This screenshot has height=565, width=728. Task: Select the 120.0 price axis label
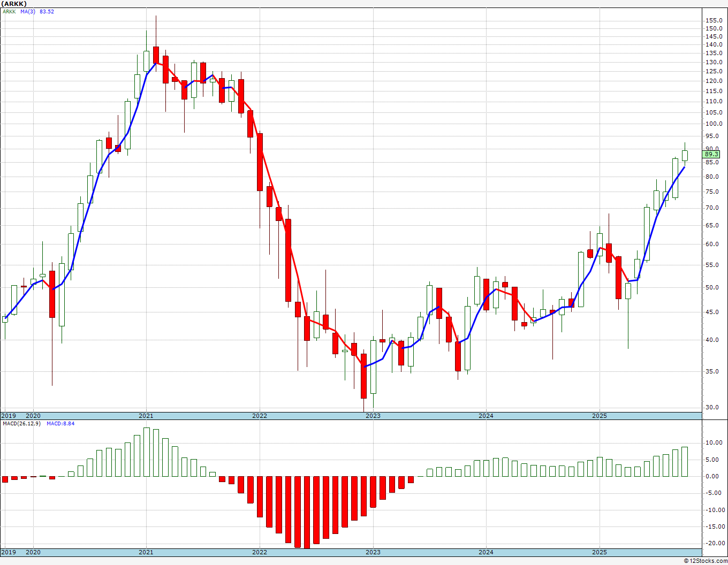[714, 81]
